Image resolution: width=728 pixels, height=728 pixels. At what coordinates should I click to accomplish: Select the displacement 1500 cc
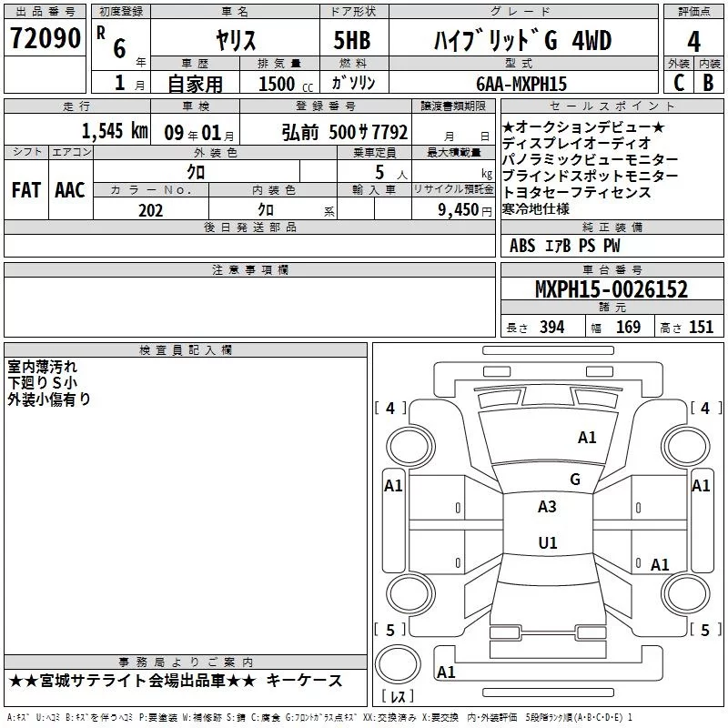286,84
